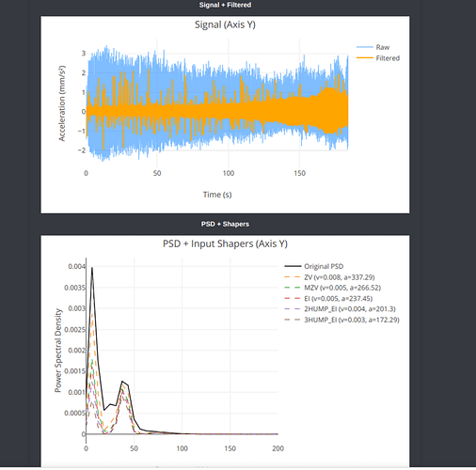Click the Acceleration (mm/s²) axis label

click(x=62, y=103)
